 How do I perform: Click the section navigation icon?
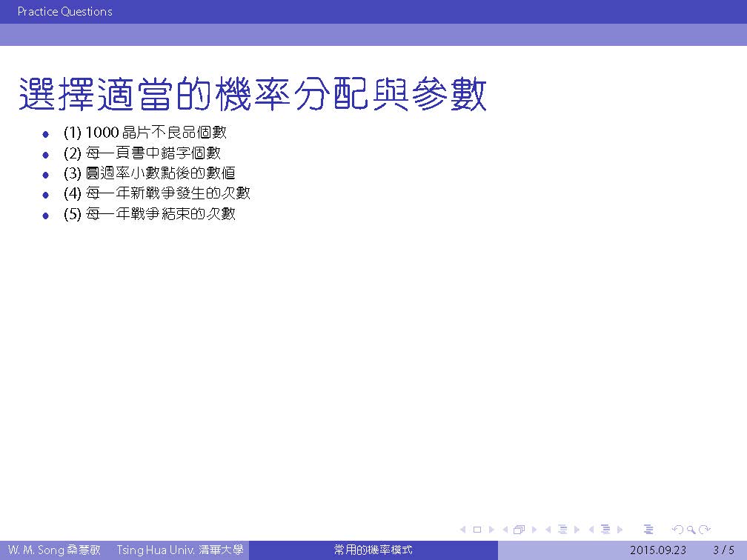tap(605, 530)
